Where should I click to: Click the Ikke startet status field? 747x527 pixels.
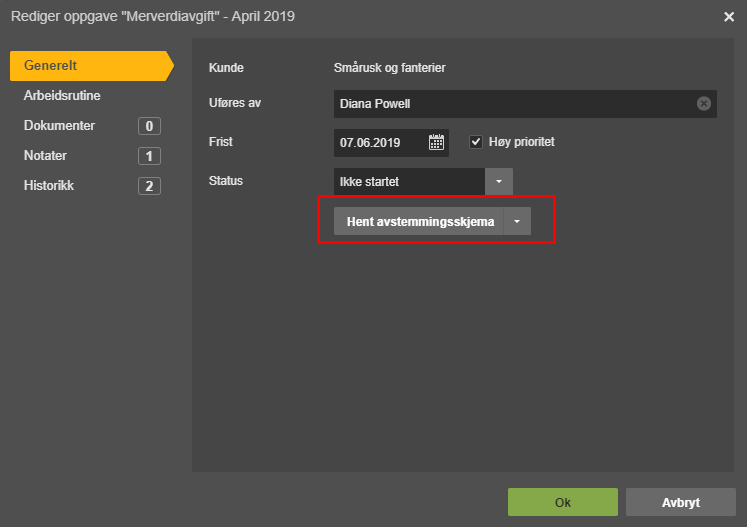click(x=409, y=182)
